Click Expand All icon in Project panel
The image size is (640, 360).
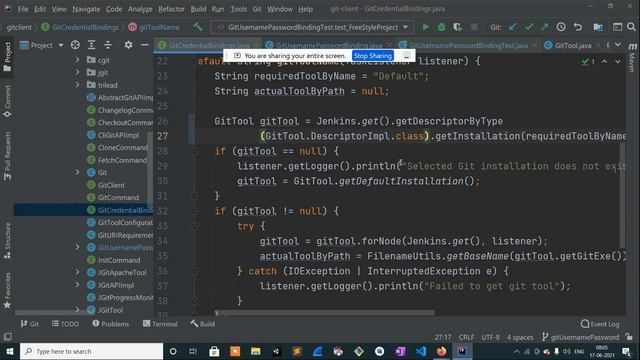(91, 45)
